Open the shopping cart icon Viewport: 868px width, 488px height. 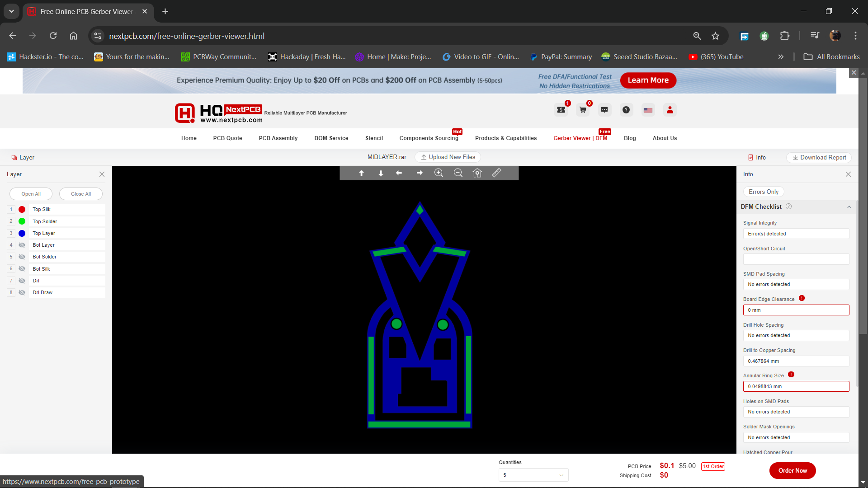click(x=583, y=110)
